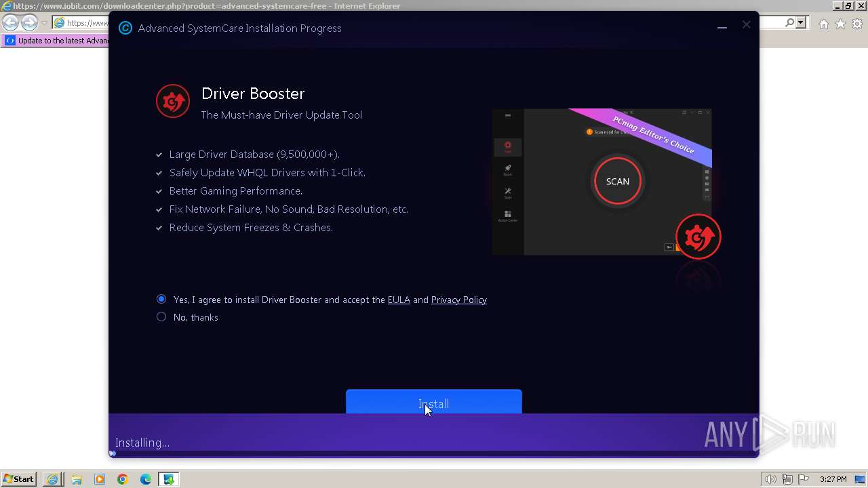Open IE Home page icon

[x=824, y=24]
